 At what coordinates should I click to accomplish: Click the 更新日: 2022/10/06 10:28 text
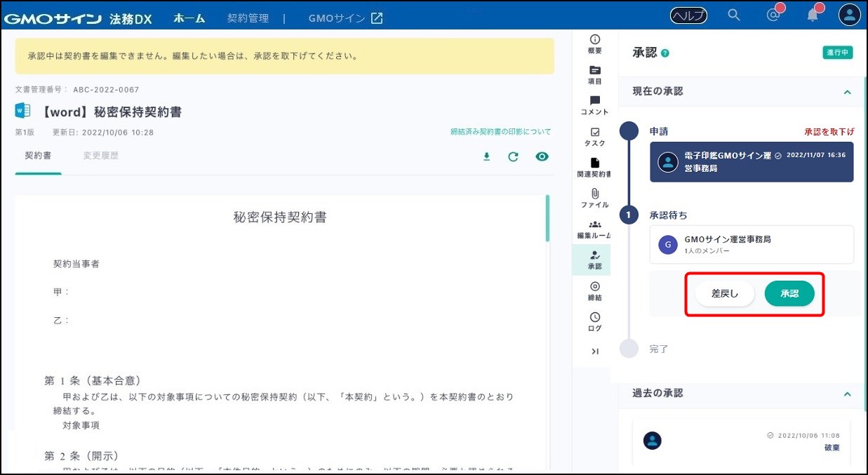[x=103, y=133]
